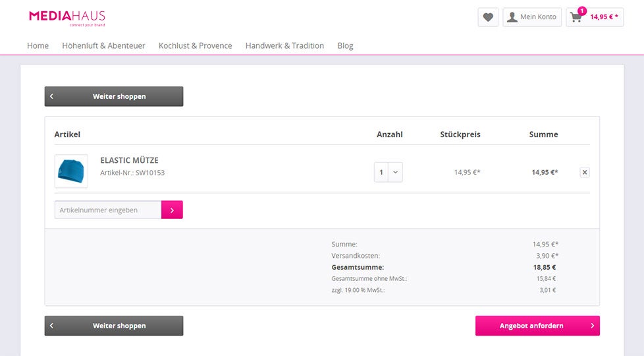Click the top Weiter shoppen button
The height and width of the screenshot is (356, 644).
[x=114, y=96]
